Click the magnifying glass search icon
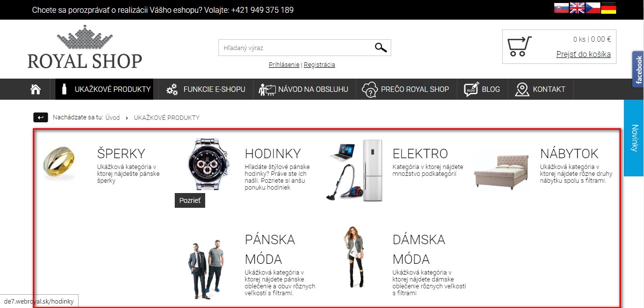This screenshot has width=644, height=308. (380, 48)
